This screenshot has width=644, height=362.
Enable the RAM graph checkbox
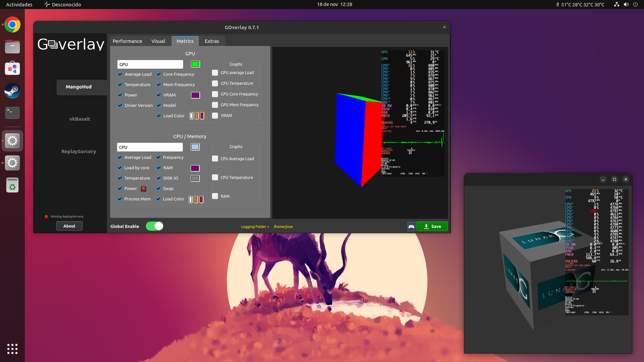[x=215, y=196]
